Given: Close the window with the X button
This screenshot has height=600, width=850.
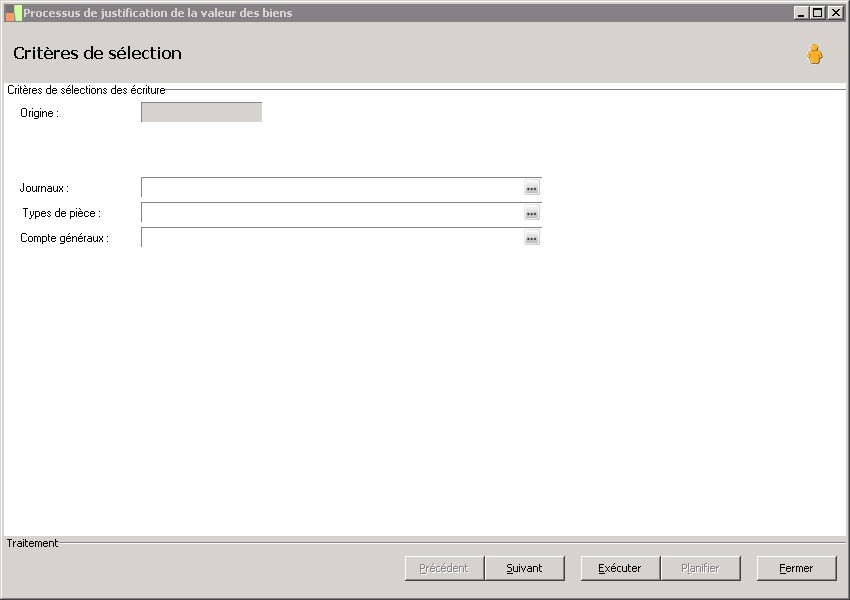Looking at the screenshot, I should [x=835, y=13].
